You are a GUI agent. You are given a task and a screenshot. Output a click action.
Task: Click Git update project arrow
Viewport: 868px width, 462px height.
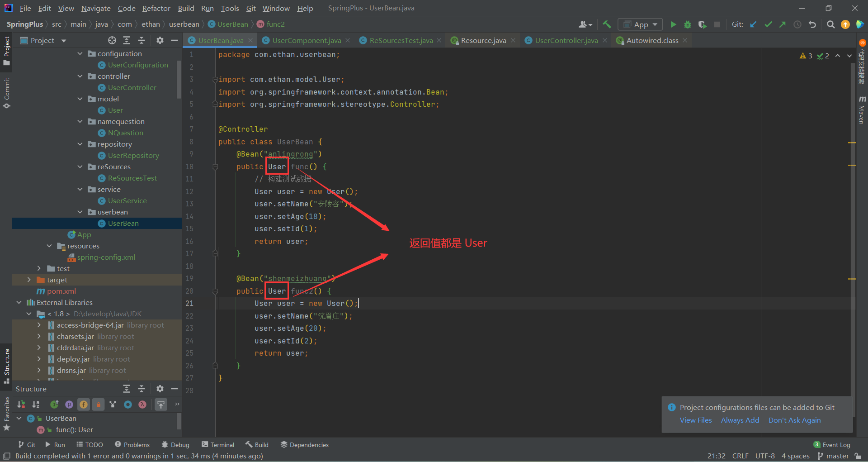753,24
